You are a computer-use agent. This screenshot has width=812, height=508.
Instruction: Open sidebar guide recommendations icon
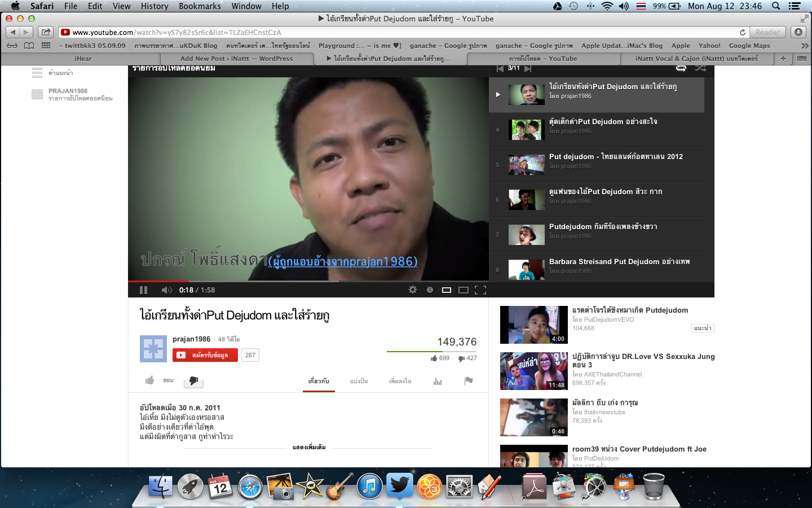(37, 72)
